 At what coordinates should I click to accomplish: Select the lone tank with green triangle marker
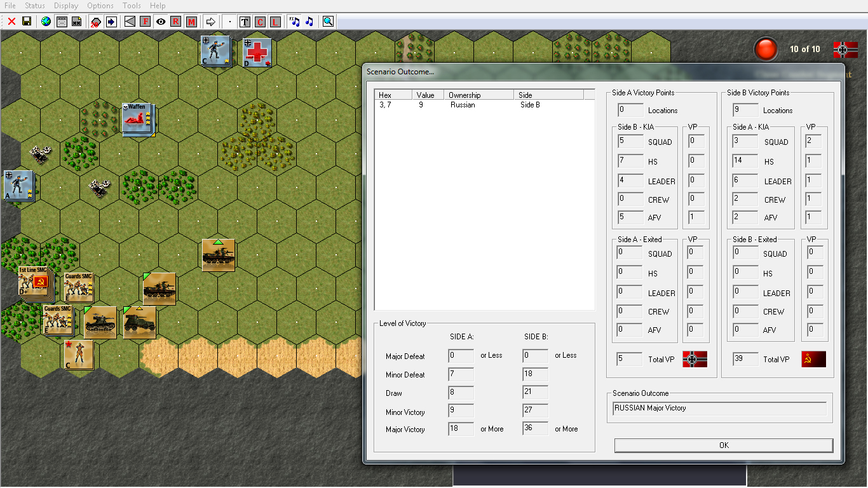click(218, 255)
